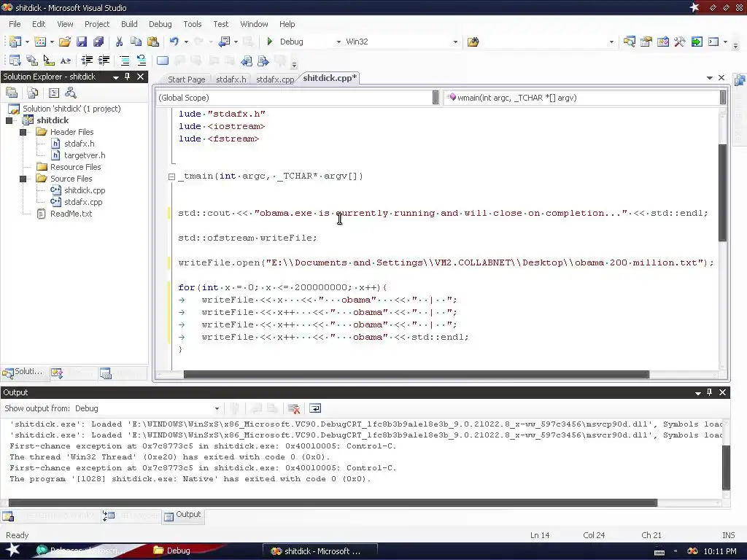
Task: Open the wmain members dropdown
Action: point(723,98)
